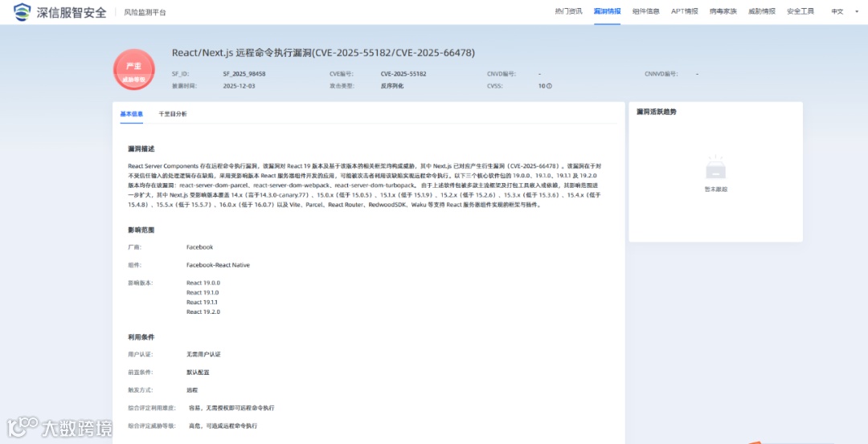
Task: Switch to the 基本信息 tab
Action: [132, 114]
